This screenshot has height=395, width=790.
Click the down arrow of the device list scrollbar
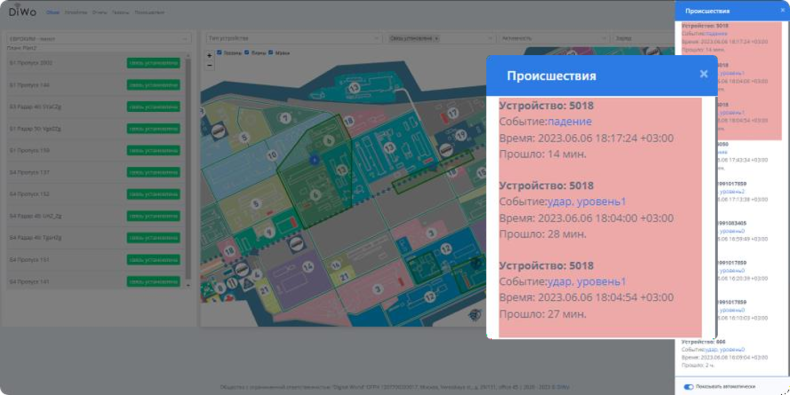pyautogui.click(x=188, y=286)
